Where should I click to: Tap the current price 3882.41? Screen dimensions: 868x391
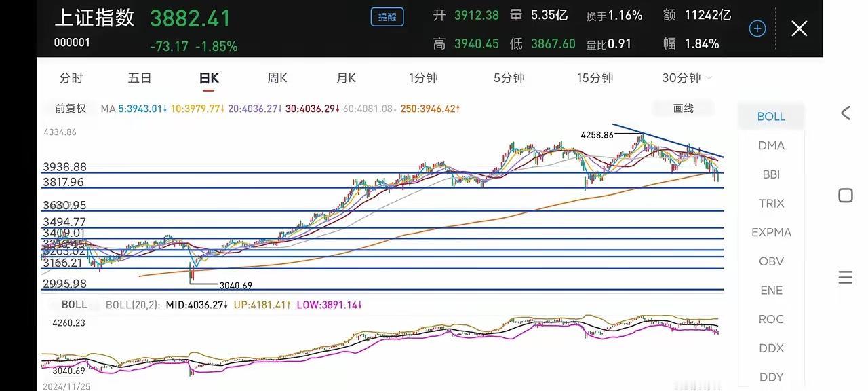point(191,18)
